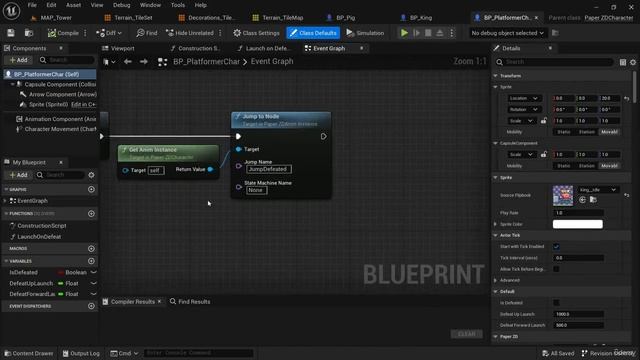Click the debug object locate icon
The image size is (640, 360).
(555, 33)
